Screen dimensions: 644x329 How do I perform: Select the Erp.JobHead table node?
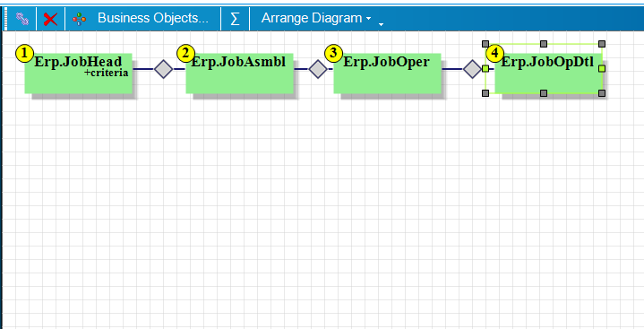(79, 74)
